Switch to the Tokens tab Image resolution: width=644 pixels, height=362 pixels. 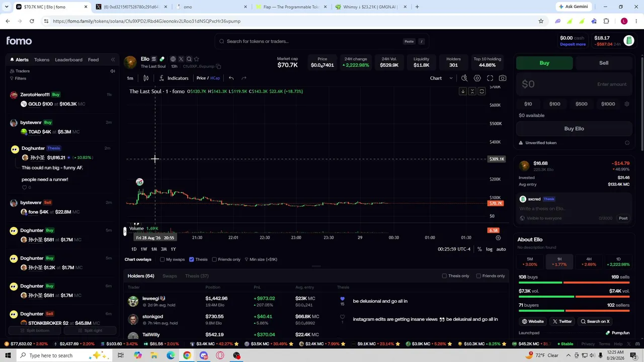(x=42, y=60)
